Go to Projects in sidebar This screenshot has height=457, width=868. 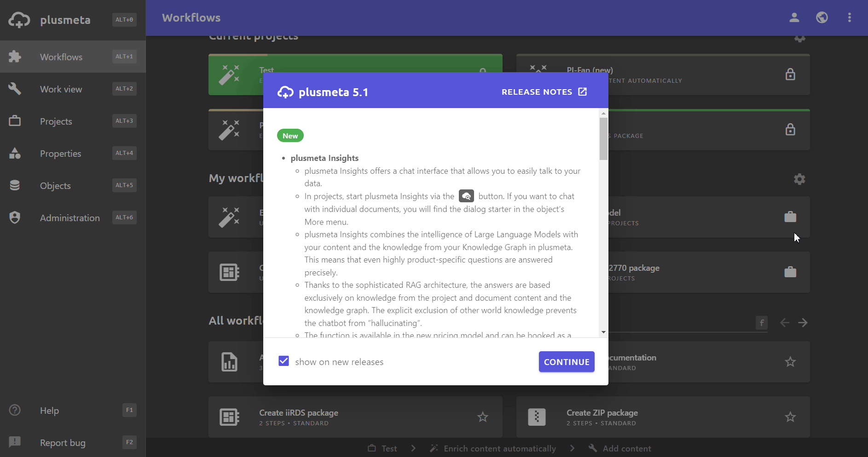coord(73,121)
